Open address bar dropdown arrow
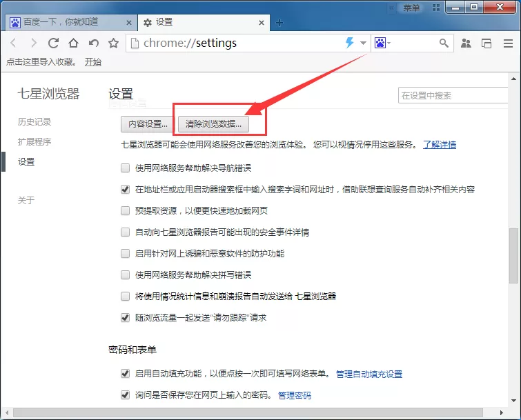This screenshot has height=420, width=521. [x=363, y=43]
